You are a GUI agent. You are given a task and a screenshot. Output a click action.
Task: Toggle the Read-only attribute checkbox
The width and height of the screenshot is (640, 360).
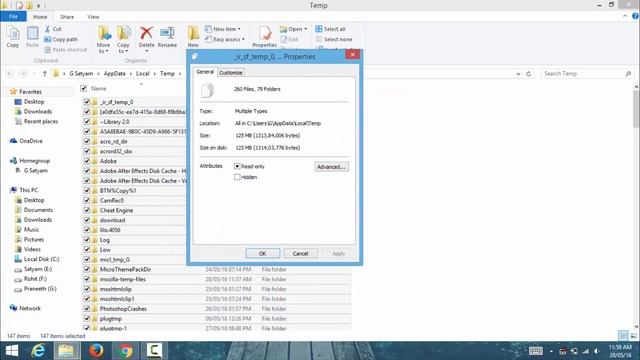tap(237, 166)
